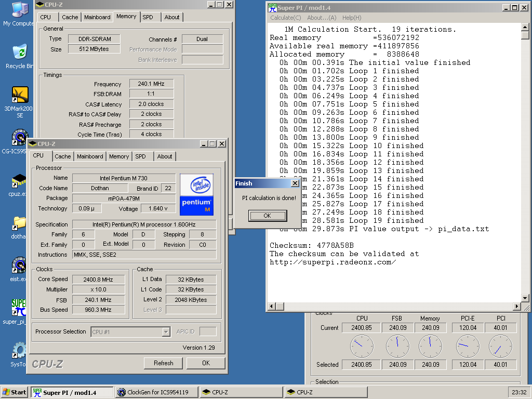This screenshot has height=399, width=532.
Task: Switch to ClockGen for ICS954119 taskbar button
Action: coord(157,392)
